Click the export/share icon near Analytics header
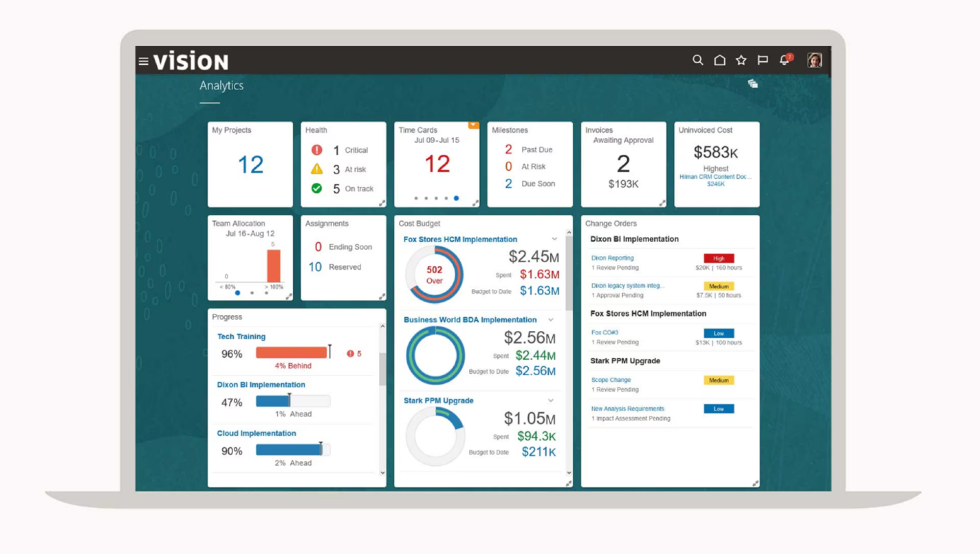 tap(753, 83)
